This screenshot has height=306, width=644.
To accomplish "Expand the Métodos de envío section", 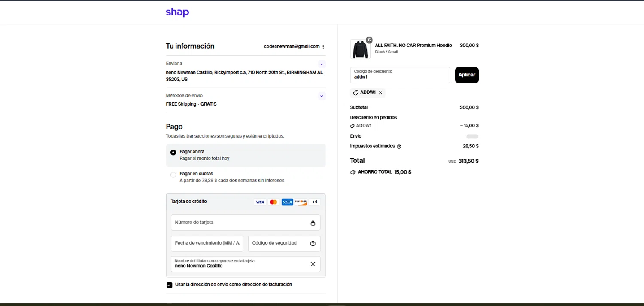I will pyautogui.click(x=322, y=96).
